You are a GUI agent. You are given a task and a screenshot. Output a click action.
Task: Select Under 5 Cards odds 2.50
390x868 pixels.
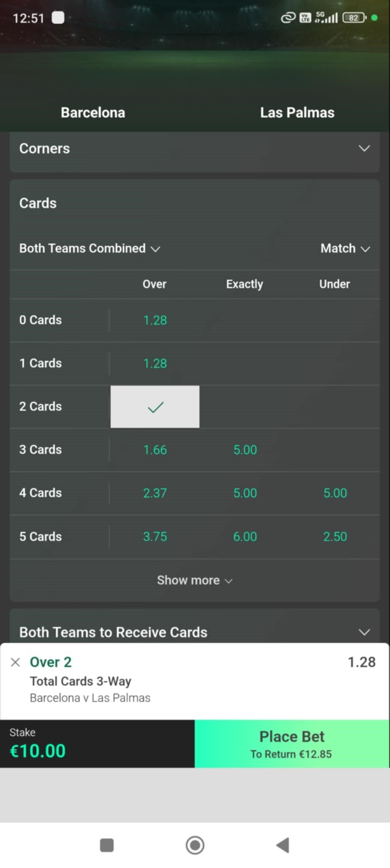click(335, 537)
